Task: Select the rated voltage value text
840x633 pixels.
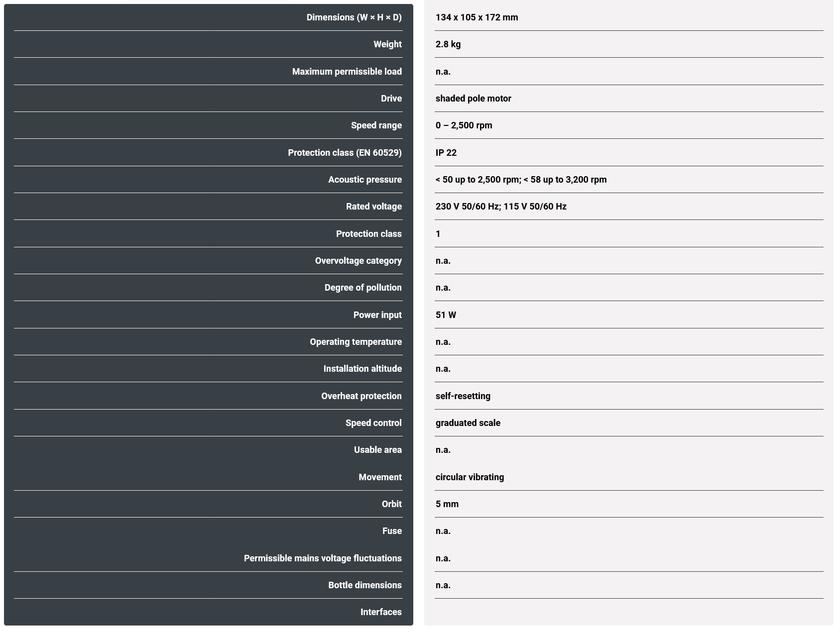Action: (501, 207)
